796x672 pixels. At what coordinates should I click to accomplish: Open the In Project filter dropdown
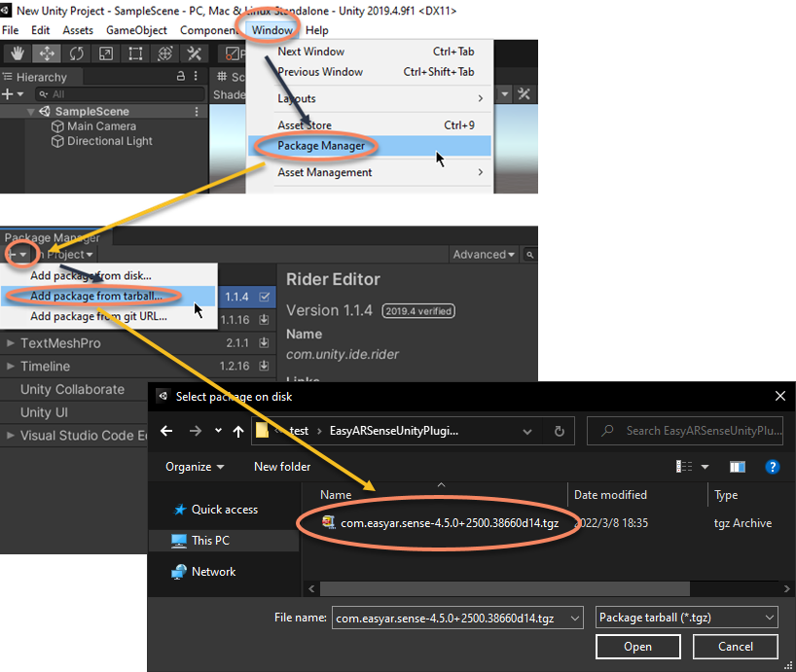tap(65, 254)
